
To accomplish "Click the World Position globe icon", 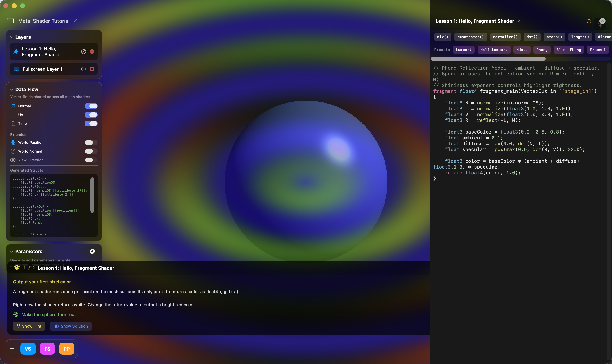I will tap(13, 143).
